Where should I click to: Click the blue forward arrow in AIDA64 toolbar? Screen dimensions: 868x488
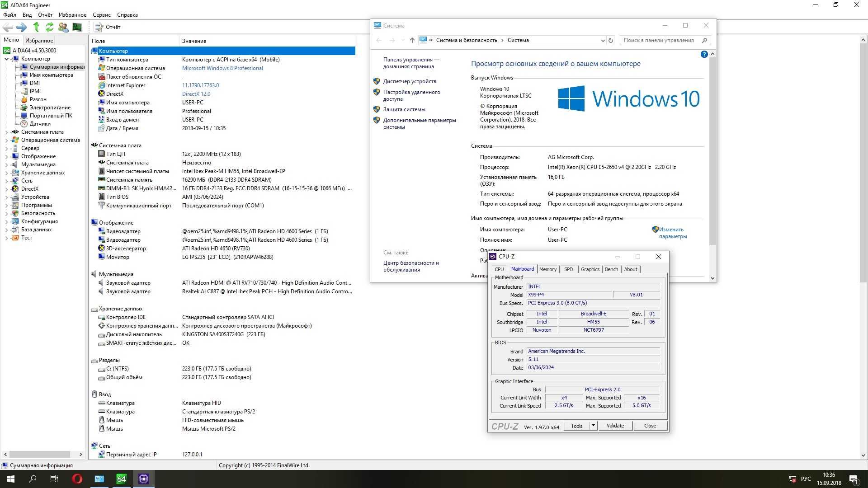coord(22,27)
